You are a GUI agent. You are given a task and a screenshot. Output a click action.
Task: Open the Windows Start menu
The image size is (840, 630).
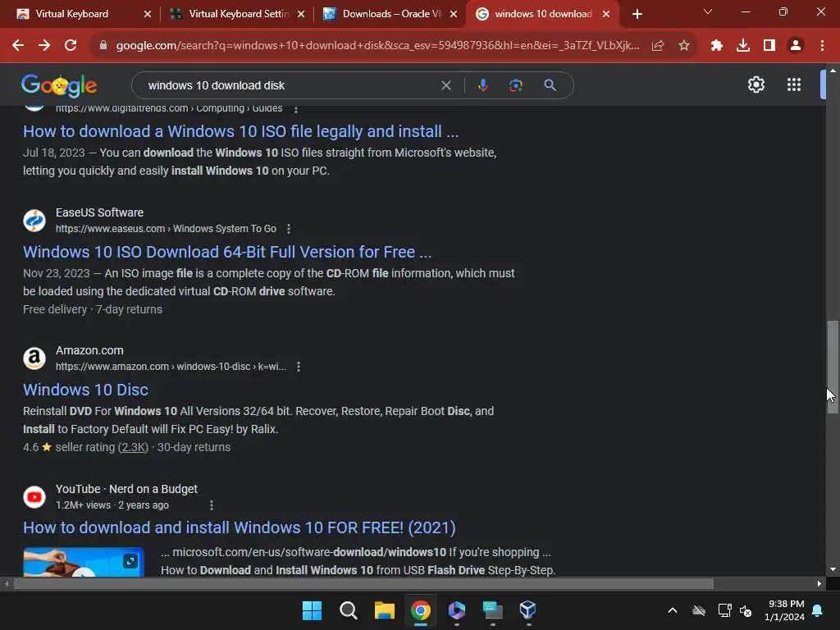coord(312,610)
